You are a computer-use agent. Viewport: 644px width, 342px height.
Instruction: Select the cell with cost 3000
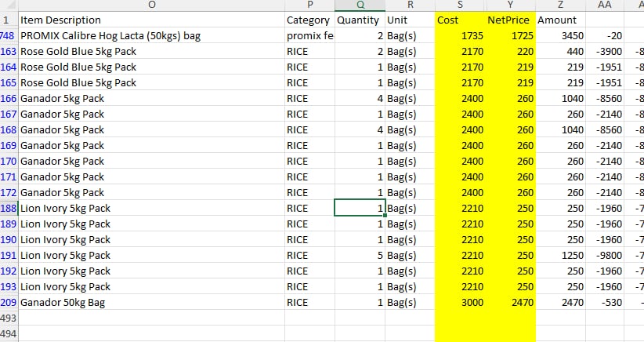pyautogui.click(x=460, y=302)
